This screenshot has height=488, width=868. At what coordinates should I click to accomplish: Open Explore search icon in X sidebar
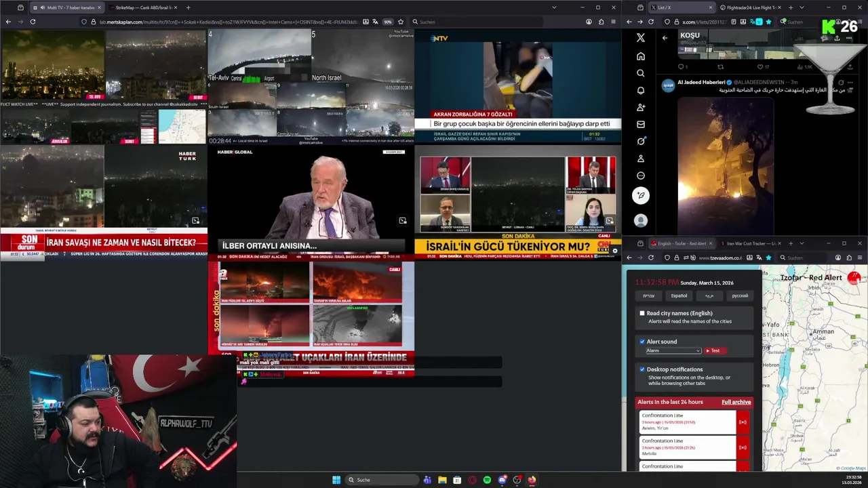pos(641,73)
